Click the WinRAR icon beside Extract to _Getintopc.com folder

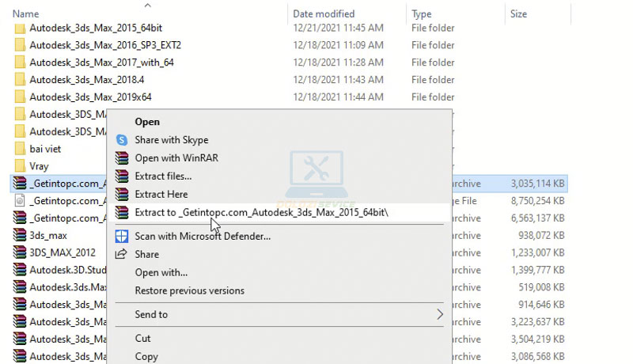[122, 212]
